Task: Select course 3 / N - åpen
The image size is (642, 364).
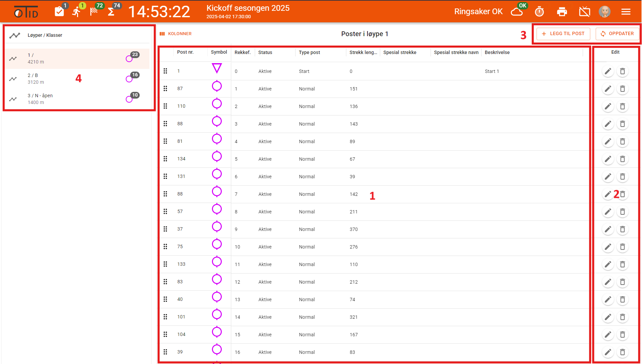Action: pos(77,99)
